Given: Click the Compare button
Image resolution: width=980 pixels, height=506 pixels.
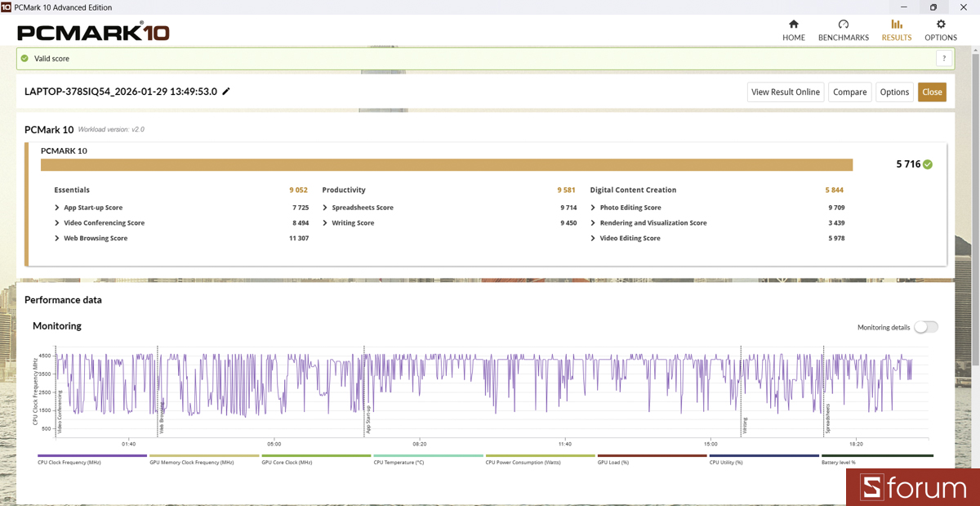Looking at the screenshot, I should point(849,92).
